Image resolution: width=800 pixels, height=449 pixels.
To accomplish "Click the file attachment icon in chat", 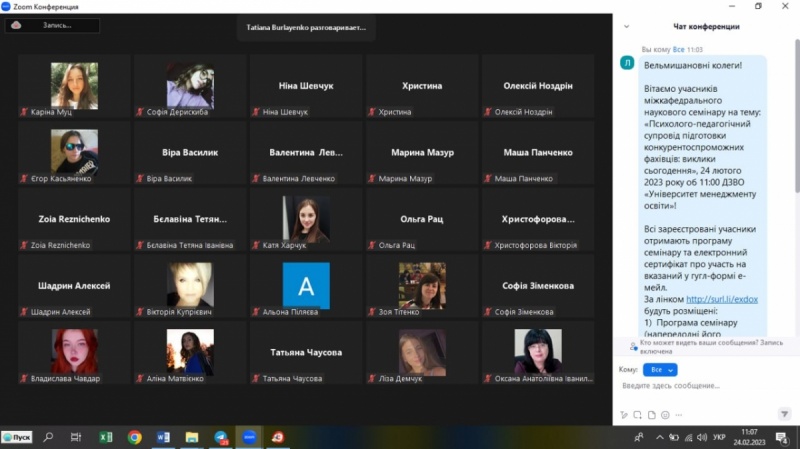I will 652,415.
